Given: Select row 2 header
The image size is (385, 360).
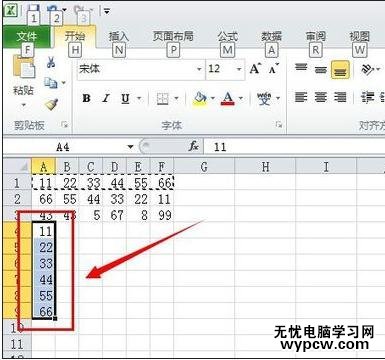Looking at the screenshot, I should click(x=17, y=199).
